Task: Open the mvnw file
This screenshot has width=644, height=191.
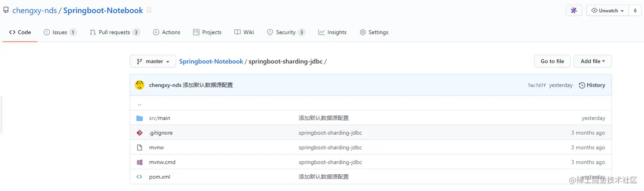Action: tap(156, 148)
